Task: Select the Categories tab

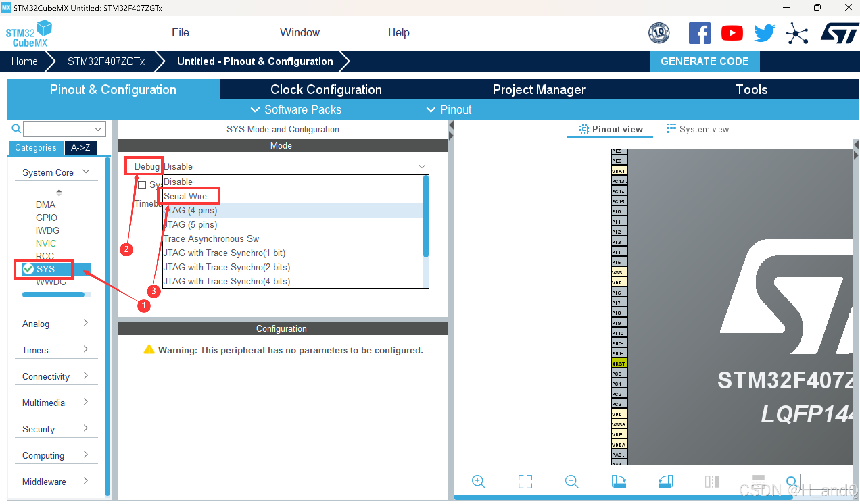Action: pos(36,148)
